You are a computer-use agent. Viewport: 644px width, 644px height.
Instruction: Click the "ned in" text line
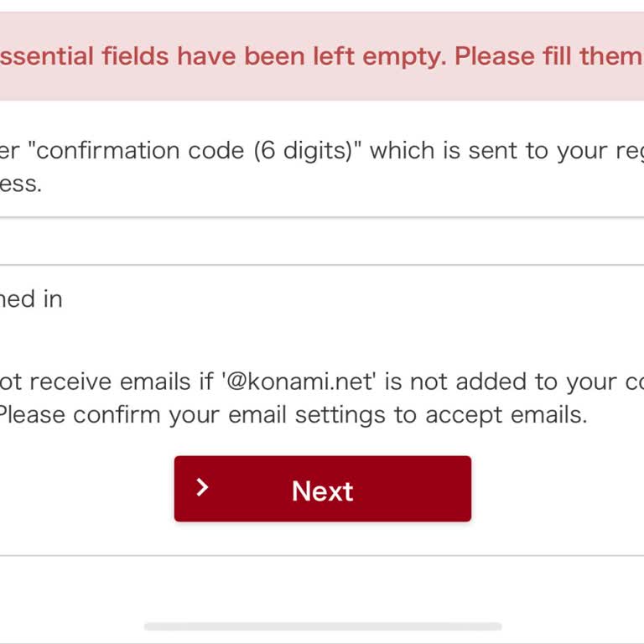point(30,299)
